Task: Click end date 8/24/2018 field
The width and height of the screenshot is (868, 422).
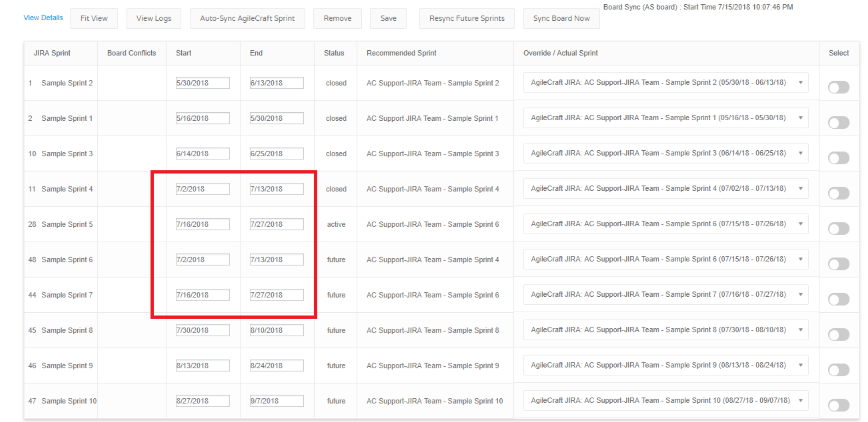Action: [277, 366]
